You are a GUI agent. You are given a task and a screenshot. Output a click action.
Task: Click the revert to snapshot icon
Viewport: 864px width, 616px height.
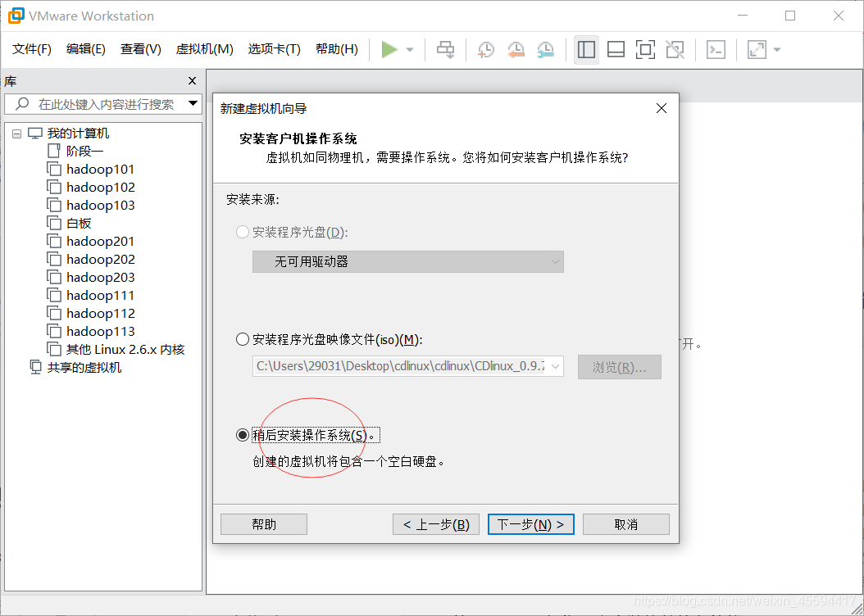coord(516,49)
